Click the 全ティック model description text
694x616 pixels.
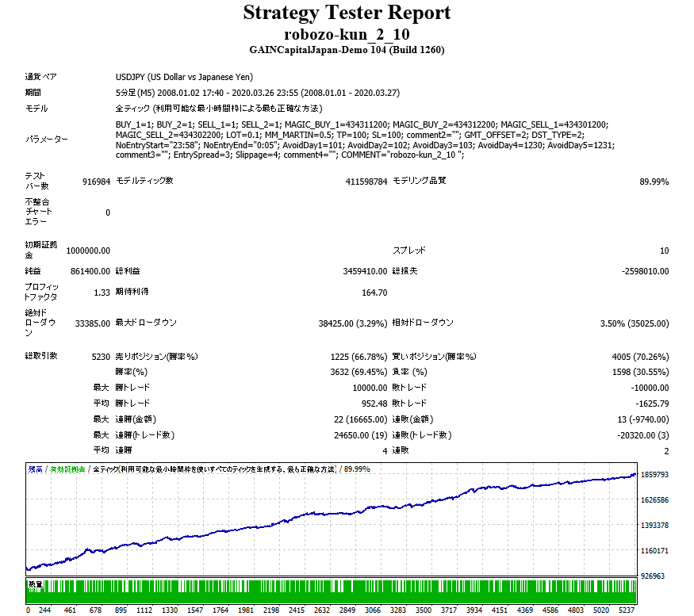[219, 109]
